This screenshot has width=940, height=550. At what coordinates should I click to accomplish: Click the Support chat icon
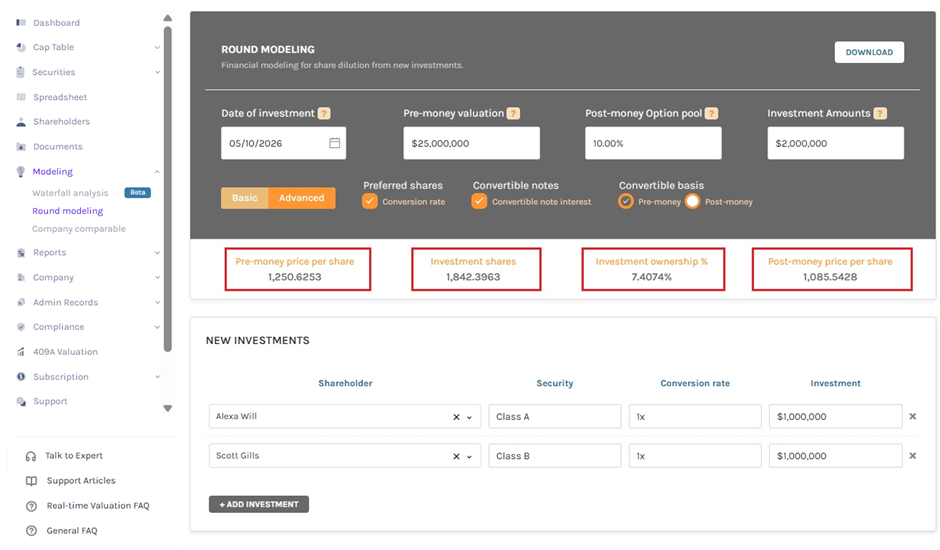(21, 401)
